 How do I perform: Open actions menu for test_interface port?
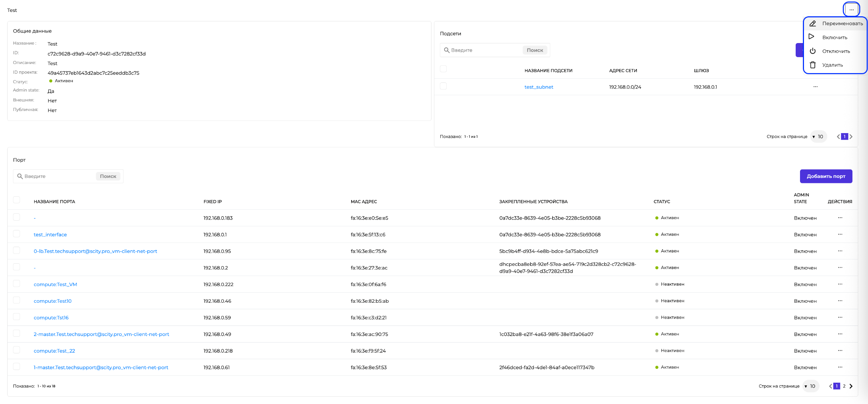[840, 234]
